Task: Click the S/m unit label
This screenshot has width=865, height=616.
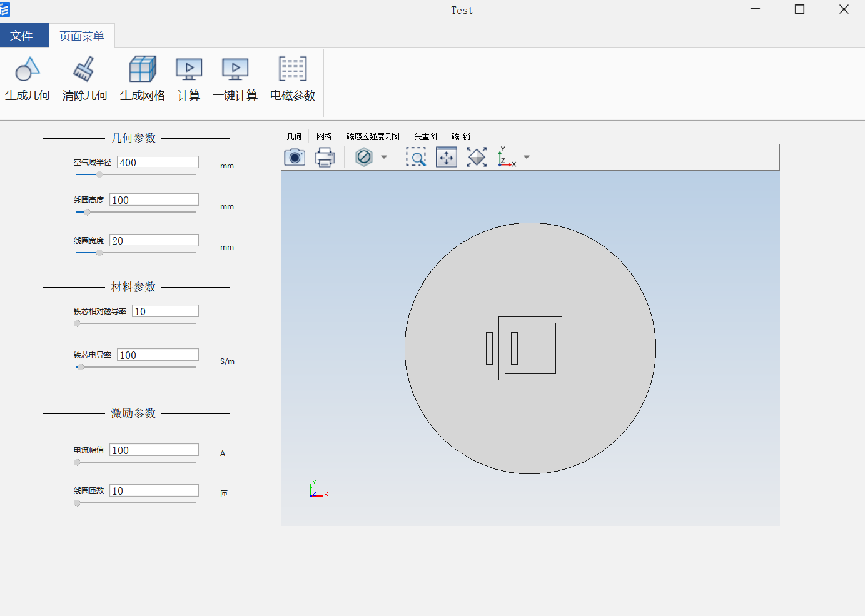Action: [x=227, y=361]
